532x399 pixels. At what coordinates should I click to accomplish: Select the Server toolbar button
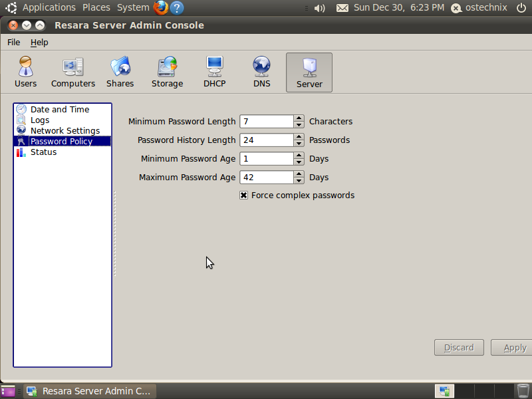(x=309, y=72)
